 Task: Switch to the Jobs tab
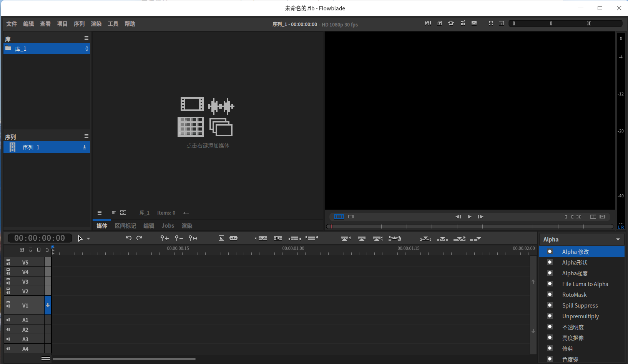coord(168,226)
